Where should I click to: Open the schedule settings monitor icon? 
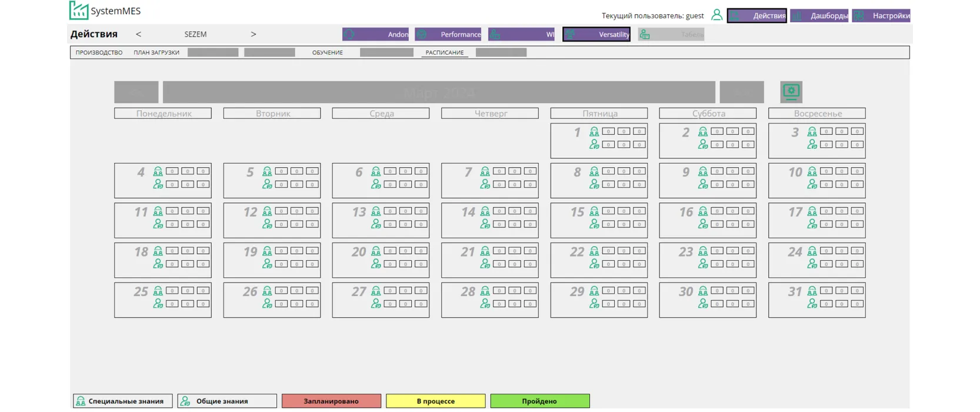pos(791,92)
